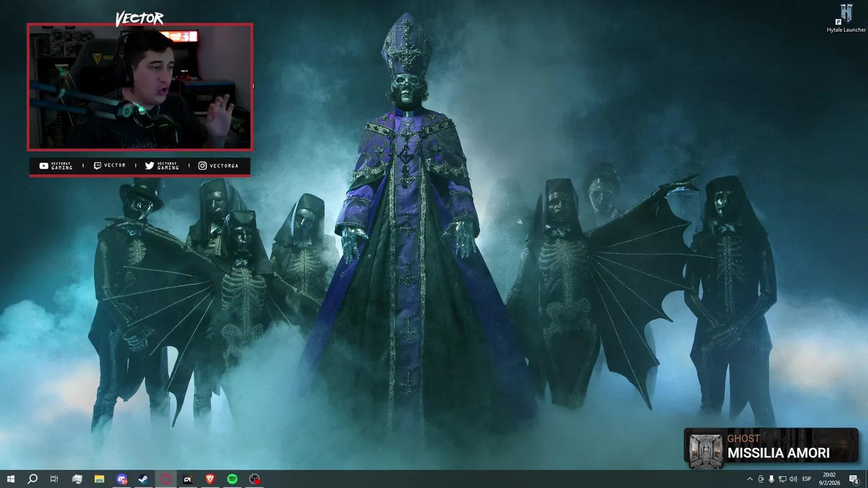The height and width of the screenshot is (488, 868).
Task: Switch to the Opera GX browser
Action: [166, 479]
